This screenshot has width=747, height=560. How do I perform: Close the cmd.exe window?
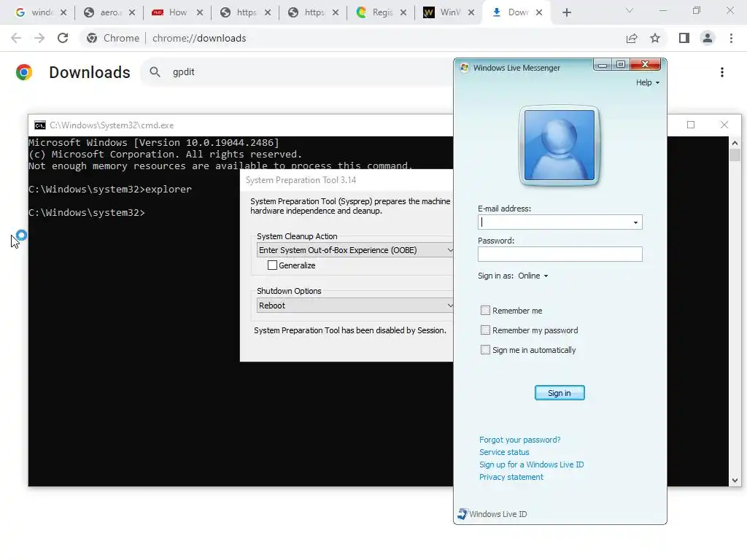[724, 125]
